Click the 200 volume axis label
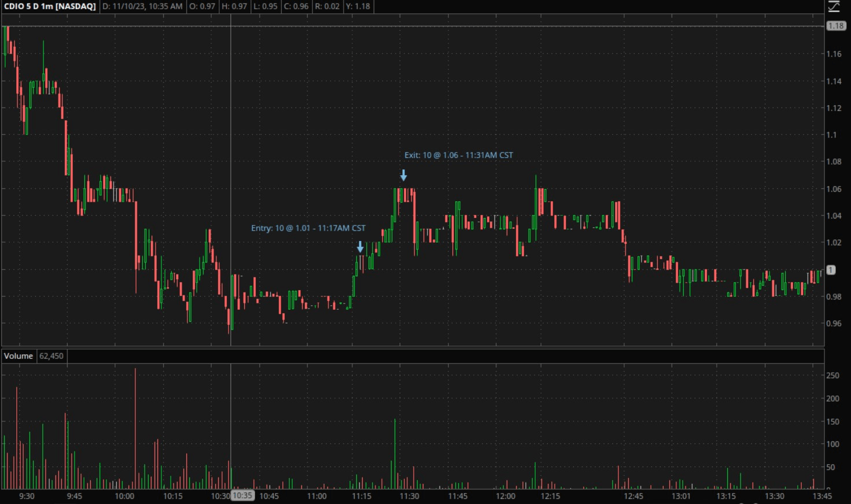The width and height of the screenshot is (851, 504). pos(832,399)
